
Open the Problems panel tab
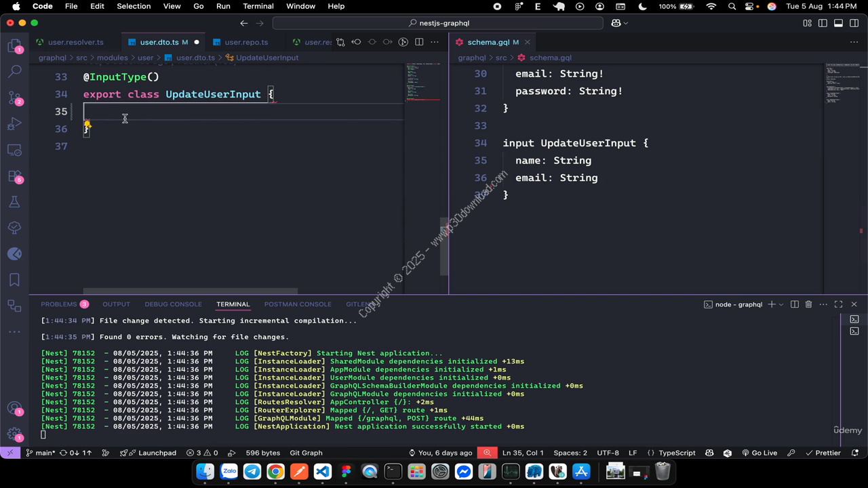pos(59,304)
